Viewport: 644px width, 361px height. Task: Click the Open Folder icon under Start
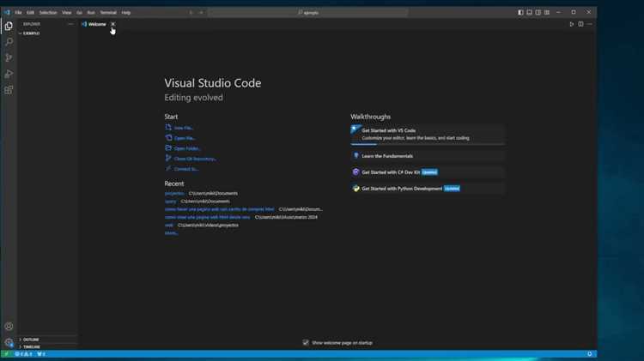(x=168, y=147)
